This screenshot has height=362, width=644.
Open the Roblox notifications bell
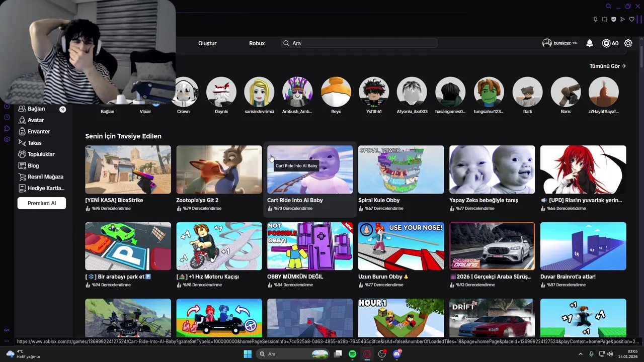click(x=590, y=43)
